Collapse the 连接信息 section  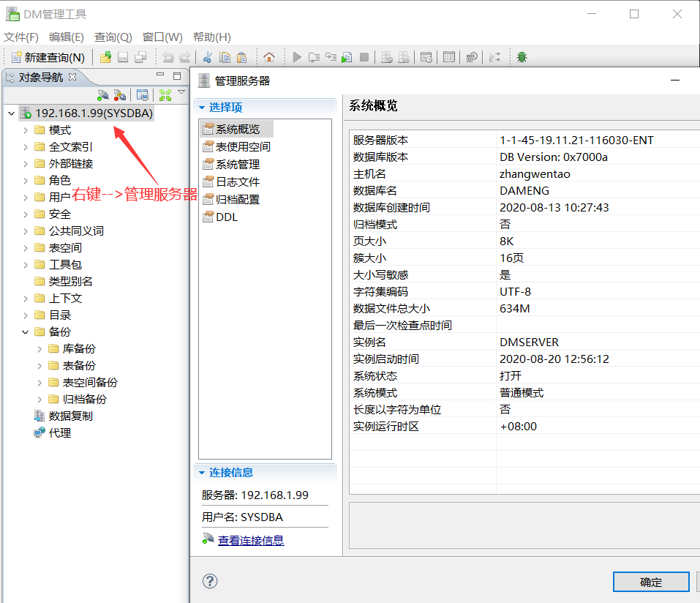[202, 473]
